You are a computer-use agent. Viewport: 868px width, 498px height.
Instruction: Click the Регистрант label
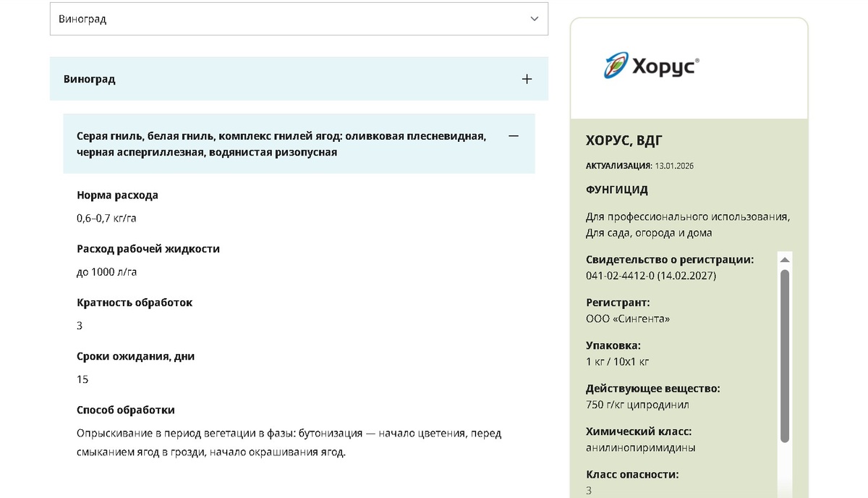click(x=618, y=303)
